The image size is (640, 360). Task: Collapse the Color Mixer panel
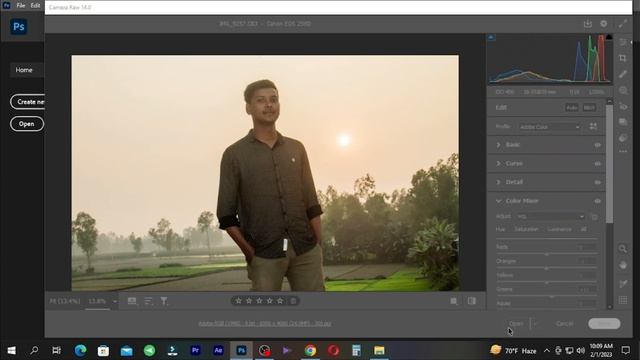click(x=498, y=201)
